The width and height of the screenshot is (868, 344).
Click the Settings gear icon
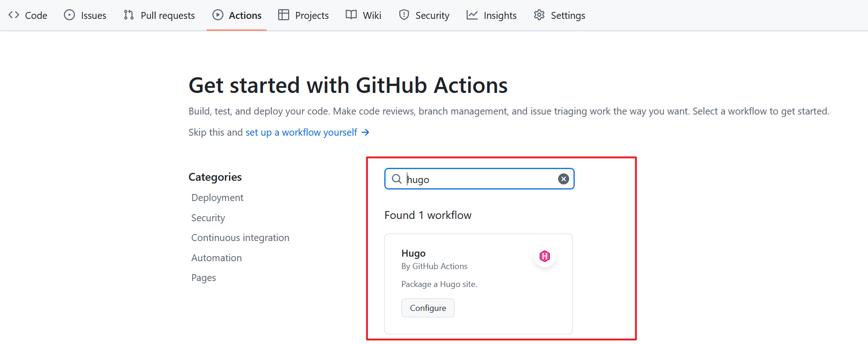(539, 15)
